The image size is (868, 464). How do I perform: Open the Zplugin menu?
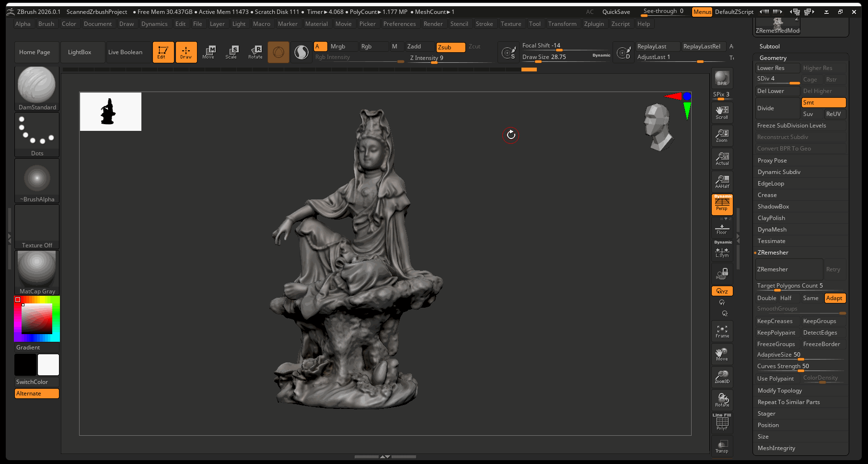(593, 24)
